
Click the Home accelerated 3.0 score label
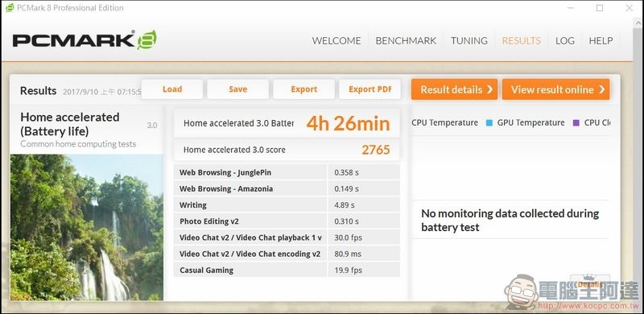tap(234, 150)
